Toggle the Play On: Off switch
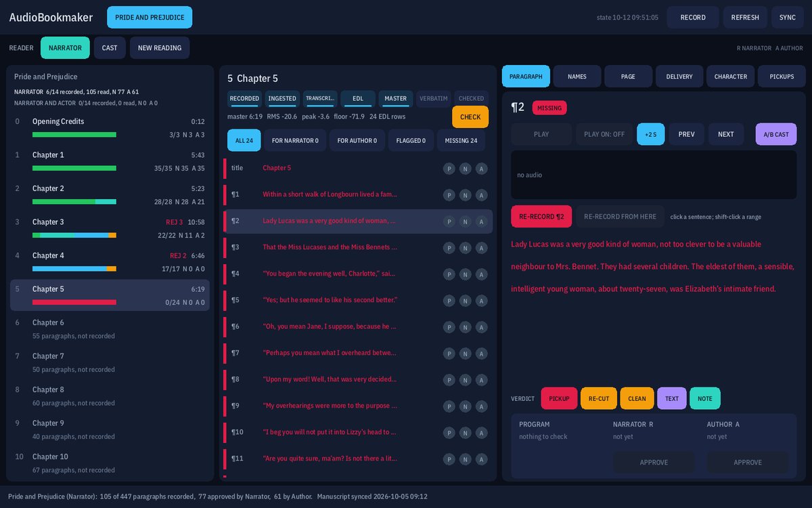The height and width of the screenshot is (508, 812). (x=604, y=134)
